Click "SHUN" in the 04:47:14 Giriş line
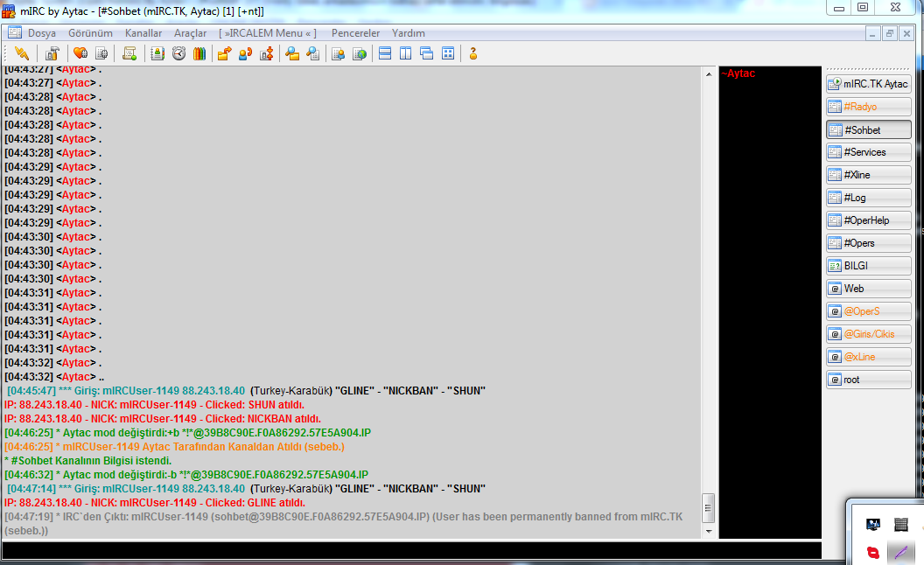The image size is (924, 565). point(466,488)
